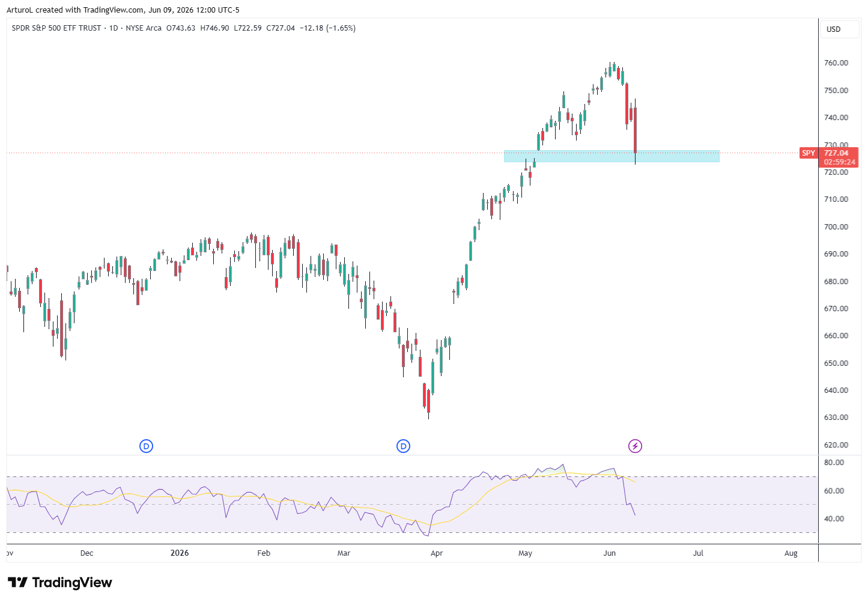This screenshot has width=868, height=602.
Task: Click the Apr label on time axis
Action: (437, 553)
